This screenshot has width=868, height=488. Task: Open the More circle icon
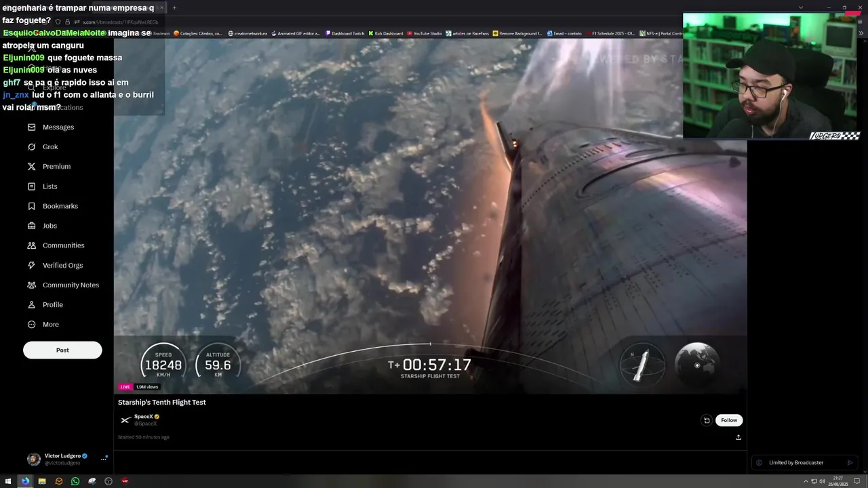click(x=31, y=324)
